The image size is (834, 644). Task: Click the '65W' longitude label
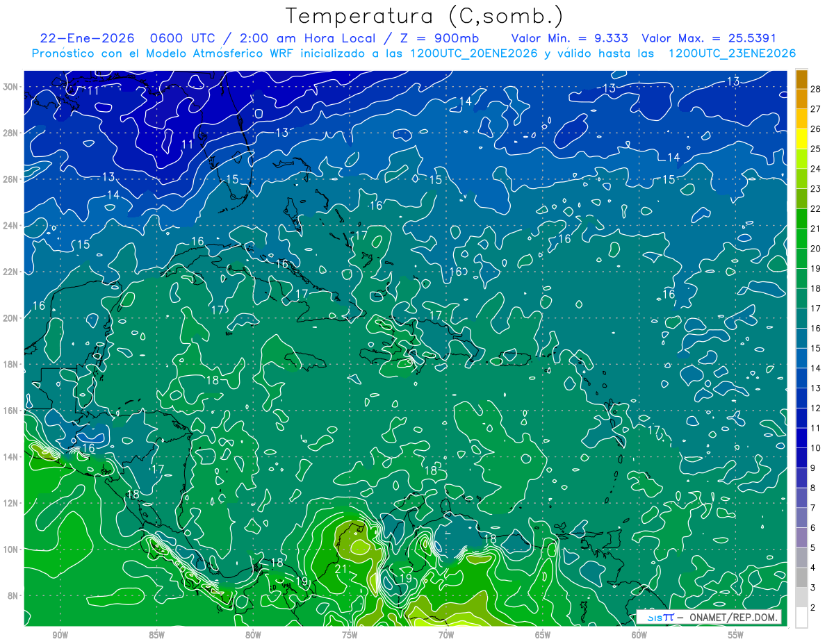click(x=543, y=635)
